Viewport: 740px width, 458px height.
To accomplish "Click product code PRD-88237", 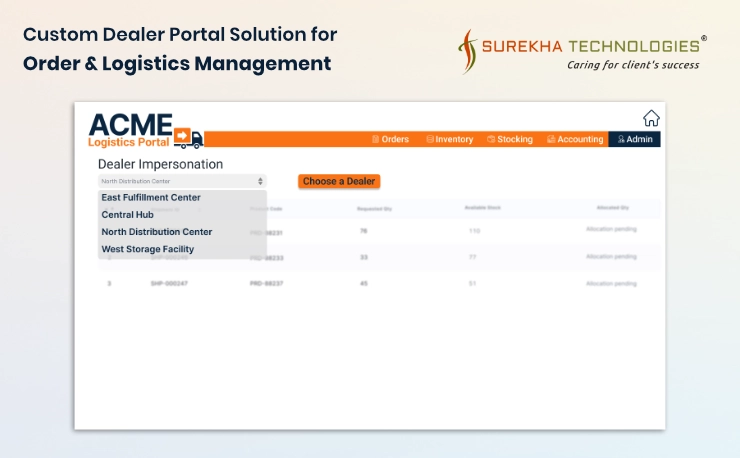I will 266,283.
